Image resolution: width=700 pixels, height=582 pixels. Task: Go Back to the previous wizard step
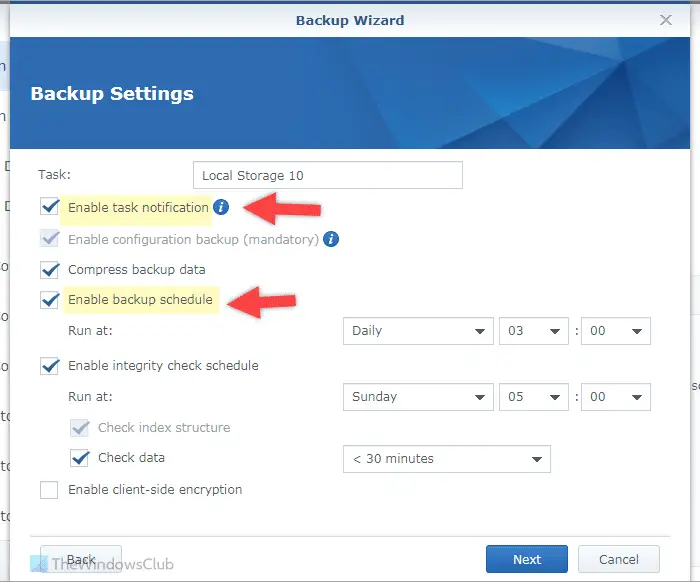click(81, 559)
